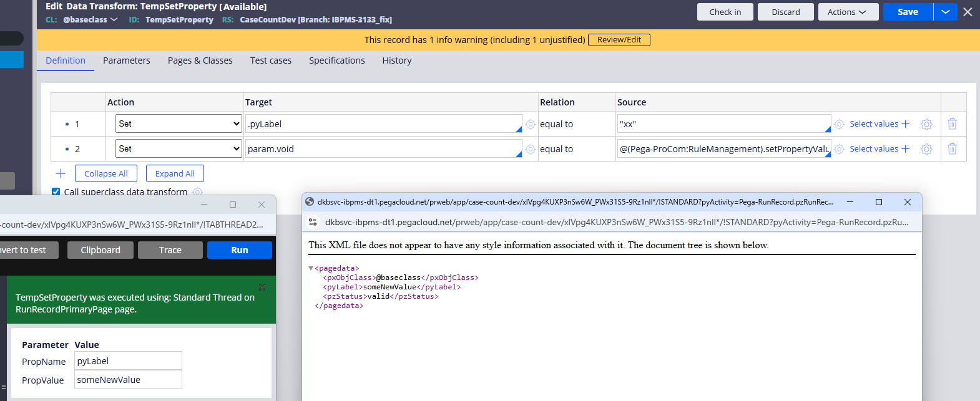View site information icon in XML window

(313, 222)
